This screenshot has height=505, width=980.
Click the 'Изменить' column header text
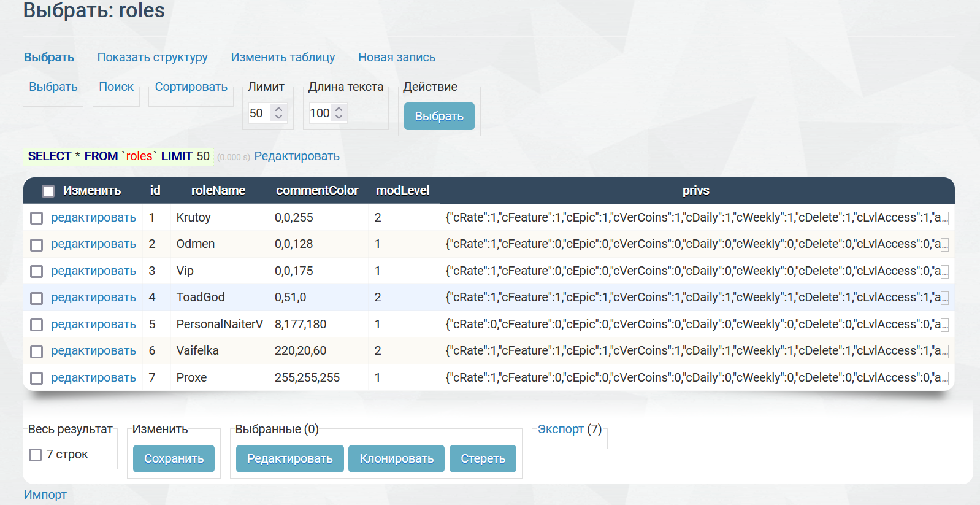click(92, 190)
